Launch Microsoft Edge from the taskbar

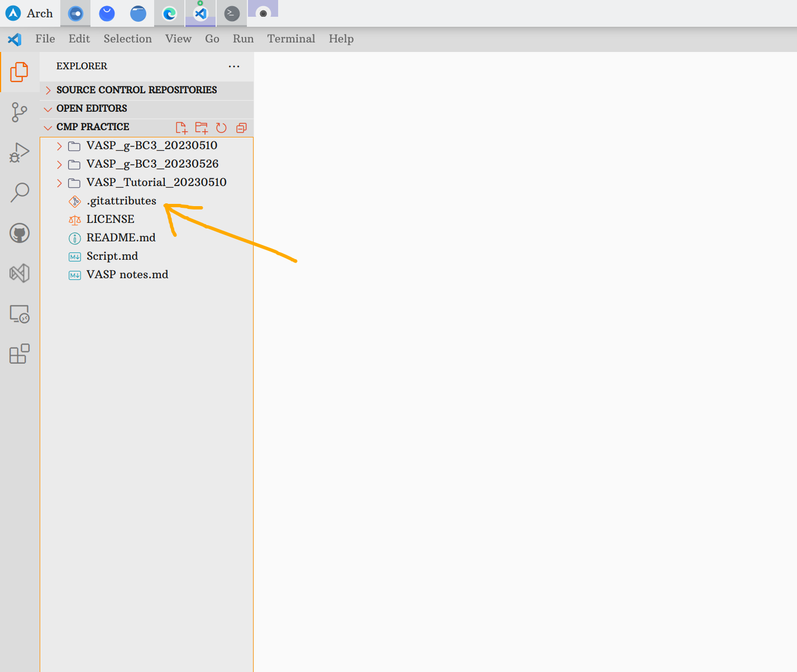(169, 13)
